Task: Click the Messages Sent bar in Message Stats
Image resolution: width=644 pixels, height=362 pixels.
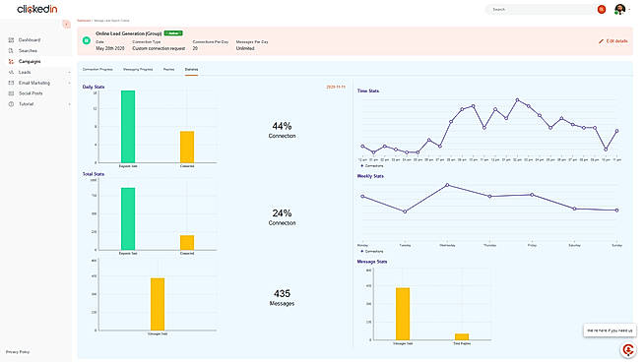Action: pos(403,314)
